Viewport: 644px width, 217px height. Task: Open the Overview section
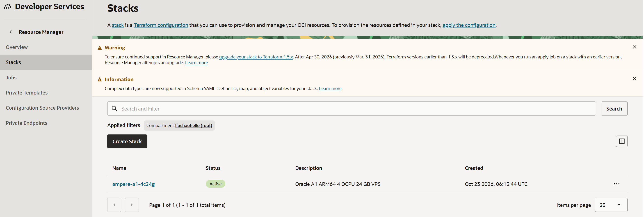(x=46, y=47)
